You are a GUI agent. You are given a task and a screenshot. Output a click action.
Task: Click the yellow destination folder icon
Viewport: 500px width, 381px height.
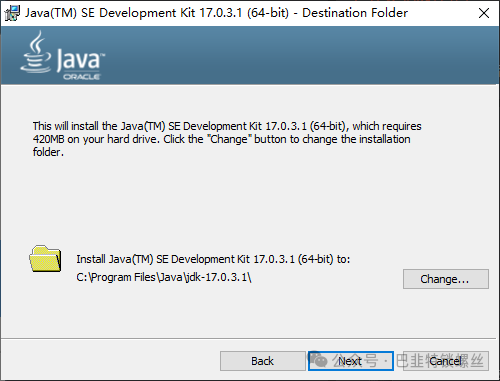(45, 259)
